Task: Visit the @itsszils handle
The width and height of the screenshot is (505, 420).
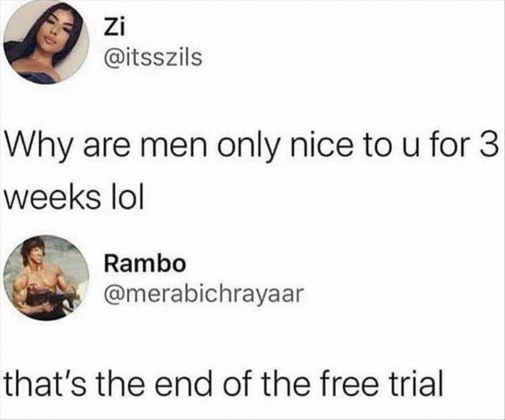Action: click(153, 58)
